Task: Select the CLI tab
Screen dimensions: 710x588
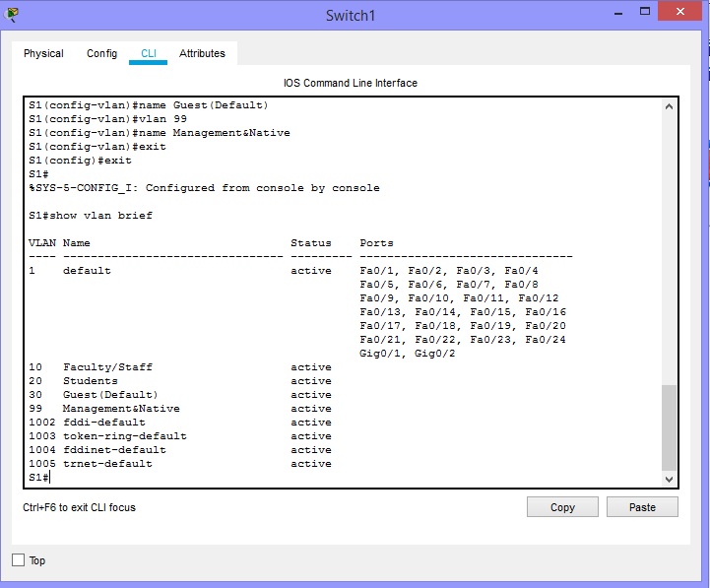Action: (x=148, y=53)
